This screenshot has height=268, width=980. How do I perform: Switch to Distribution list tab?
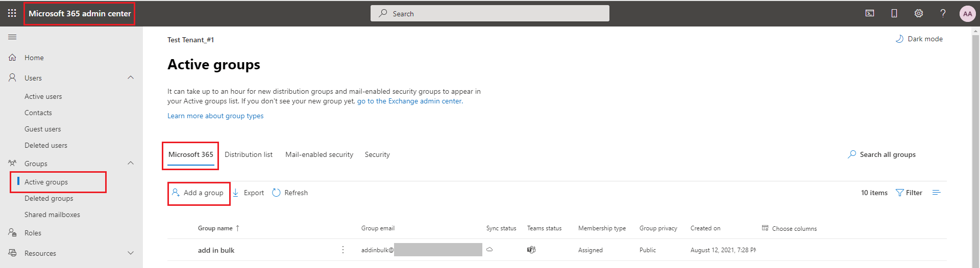pos(249,154)
